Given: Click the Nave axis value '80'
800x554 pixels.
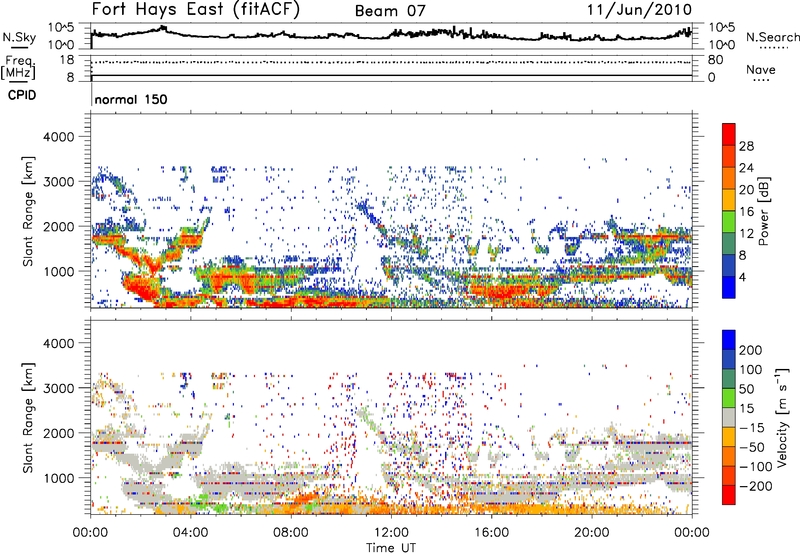Looking at the screenshot, I should (715, 60).
